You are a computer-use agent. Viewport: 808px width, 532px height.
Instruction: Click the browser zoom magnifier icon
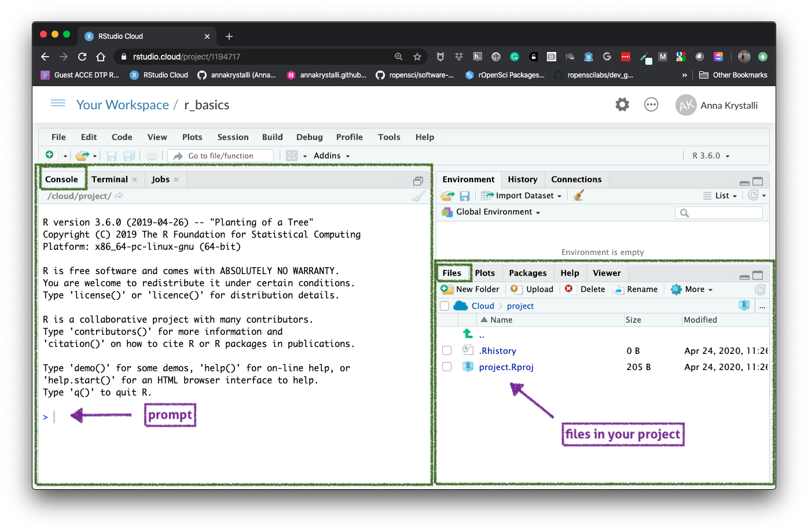tap(399, 57)
